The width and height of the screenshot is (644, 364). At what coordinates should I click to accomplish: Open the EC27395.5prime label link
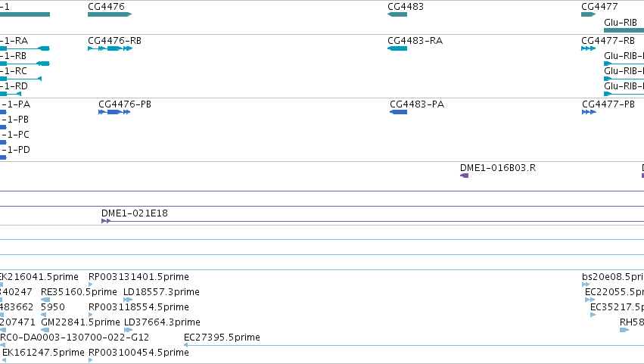(222, 338)
